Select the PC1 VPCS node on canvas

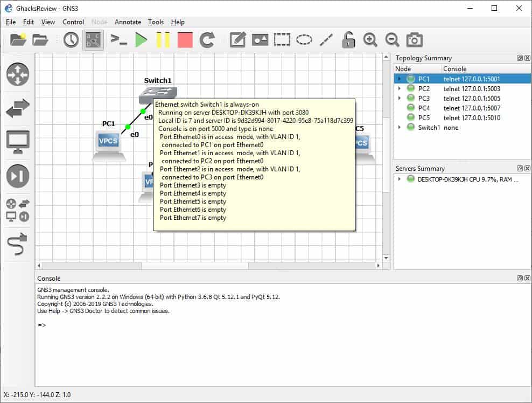[x=109, y=146]
